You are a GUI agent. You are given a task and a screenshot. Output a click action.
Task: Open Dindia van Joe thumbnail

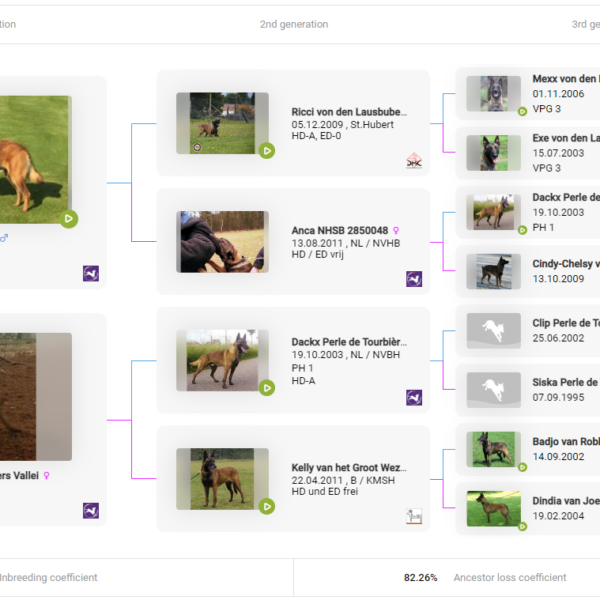coord(494,509)
